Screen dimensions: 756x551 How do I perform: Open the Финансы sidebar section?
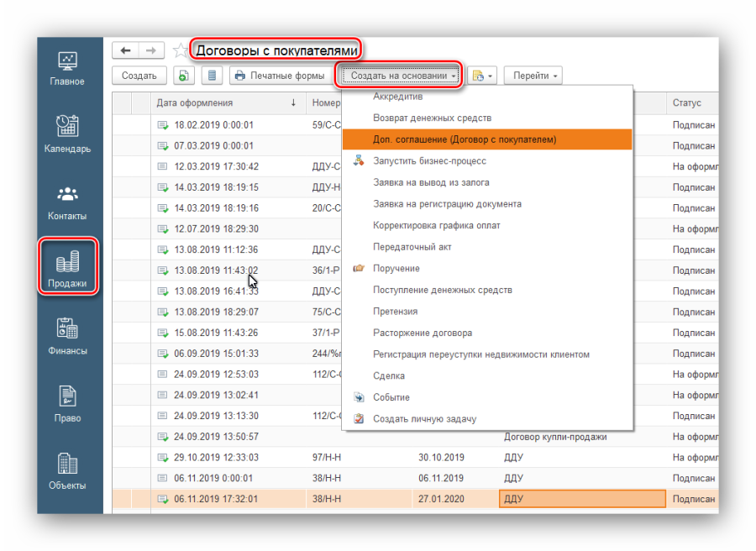pyautogui.click(x=67, y=336)
